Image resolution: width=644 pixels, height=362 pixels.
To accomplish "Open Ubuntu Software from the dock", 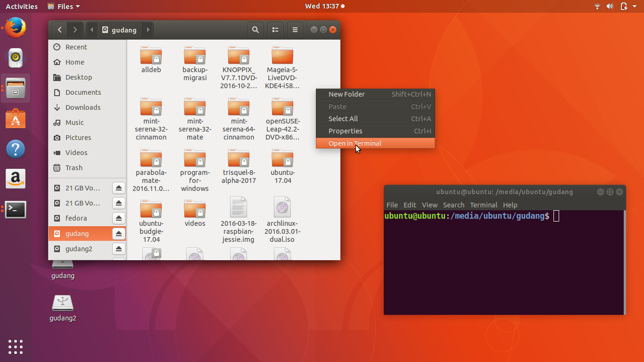I will coord(16,118).
